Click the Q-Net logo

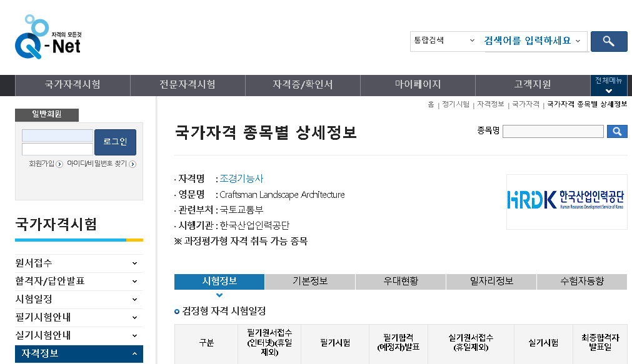47,37
